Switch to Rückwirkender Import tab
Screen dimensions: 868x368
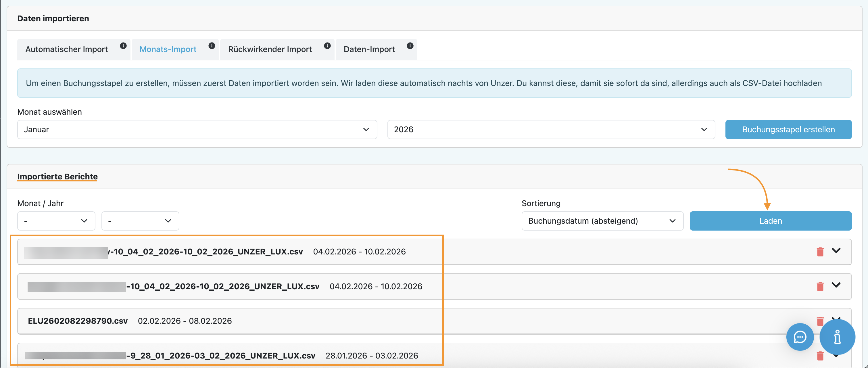[x=270, y=49]
